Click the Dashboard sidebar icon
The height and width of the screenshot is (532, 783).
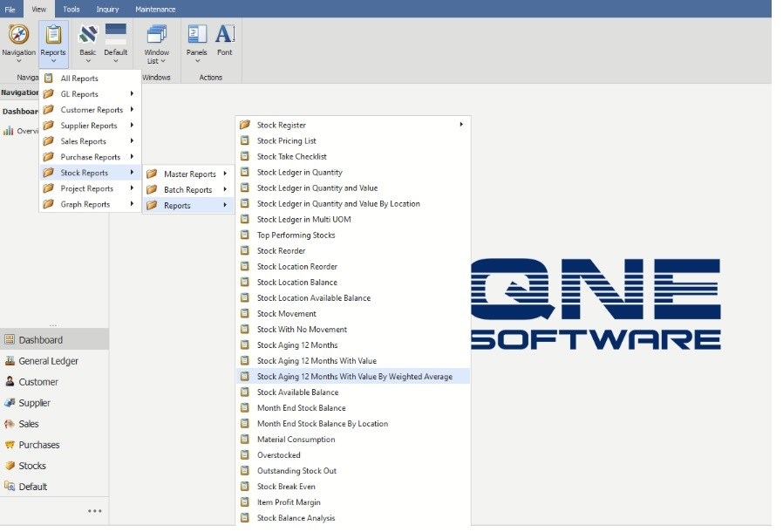[10, 339]
